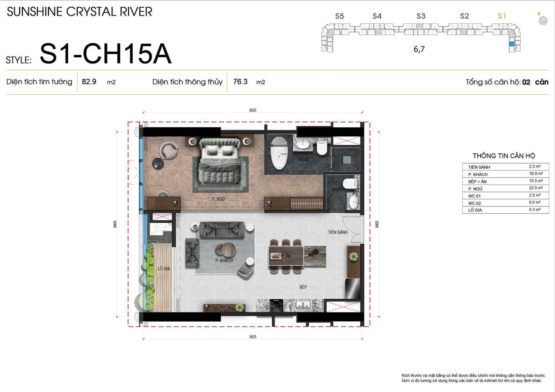The width and height of the screenshot is (555, 392).
Task: Click the '6,7' floor number text
Action: pyautogui.click(x=419, y=49)
